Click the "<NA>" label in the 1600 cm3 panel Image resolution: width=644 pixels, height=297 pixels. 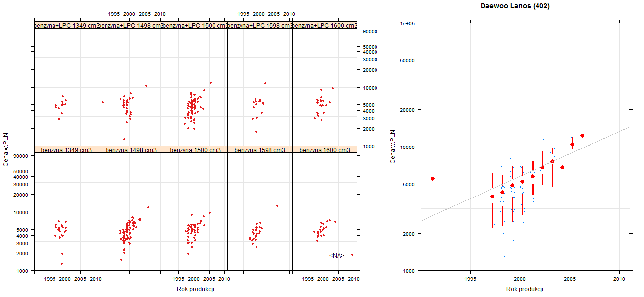pyautogui.click(x=337, y=255)
